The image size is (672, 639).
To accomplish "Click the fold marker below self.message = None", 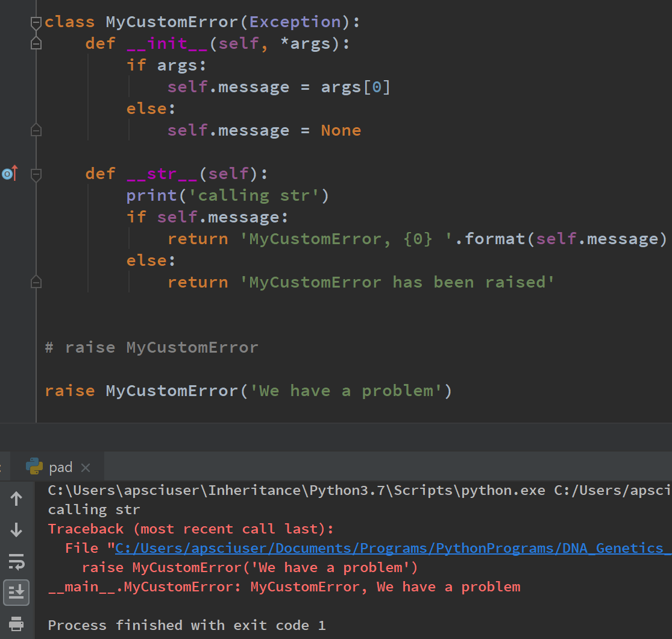I will click(36, 130).
